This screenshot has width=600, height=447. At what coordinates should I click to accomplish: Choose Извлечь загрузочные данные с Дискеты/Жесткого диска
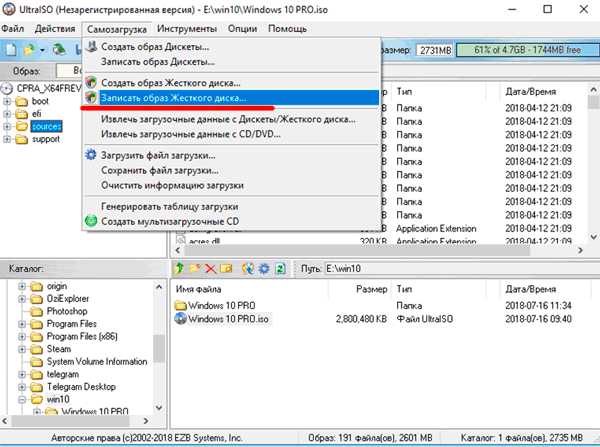tap(232, 119)
